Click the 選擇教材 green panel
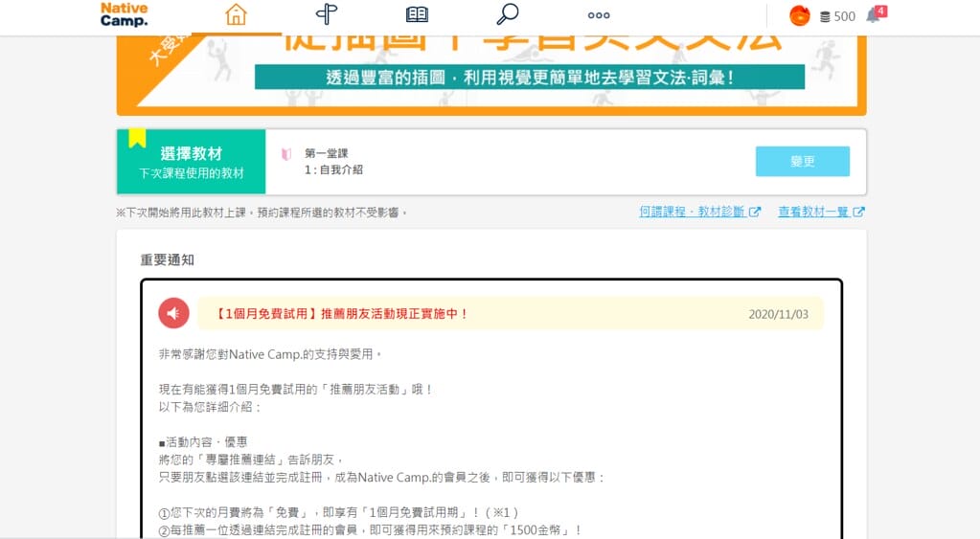 (192, 162)
